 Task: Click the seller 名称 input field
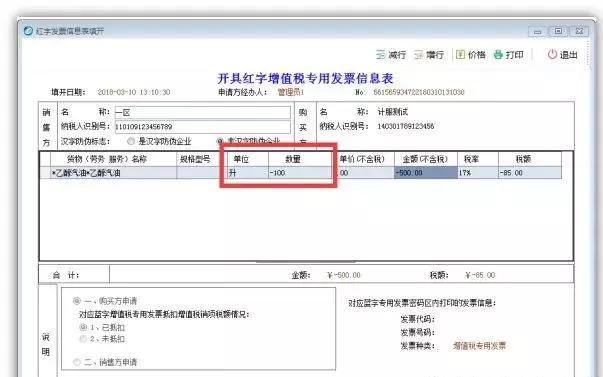(203, 112)
